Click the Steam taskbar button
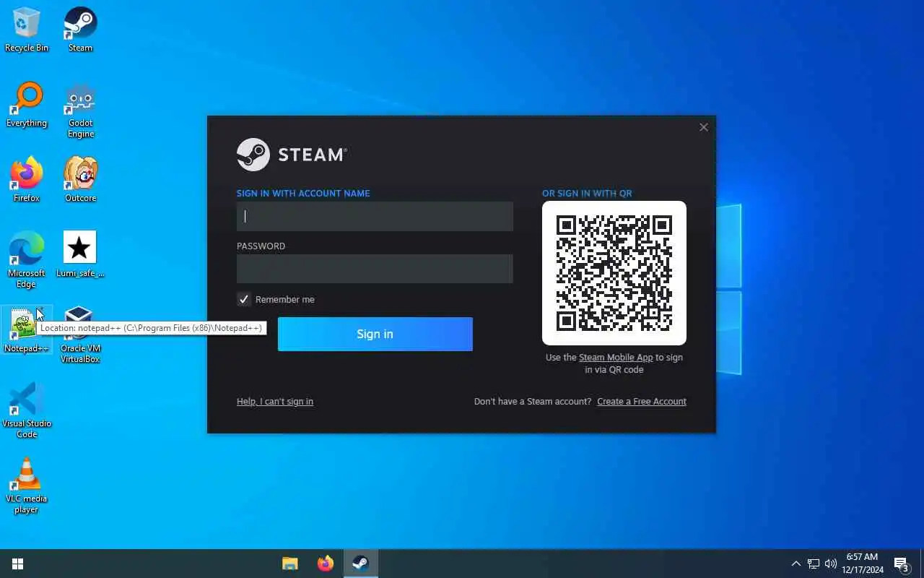The image size is (924, 578). point(360,564)
